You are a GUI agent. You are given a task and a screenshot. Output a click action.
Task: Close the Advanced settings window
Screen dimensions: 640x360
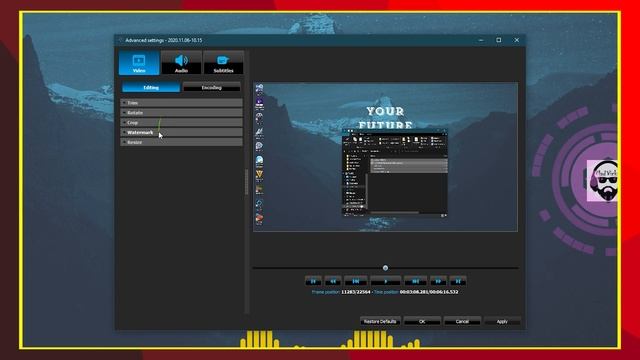pyautogui.click(x=516, y=40)
